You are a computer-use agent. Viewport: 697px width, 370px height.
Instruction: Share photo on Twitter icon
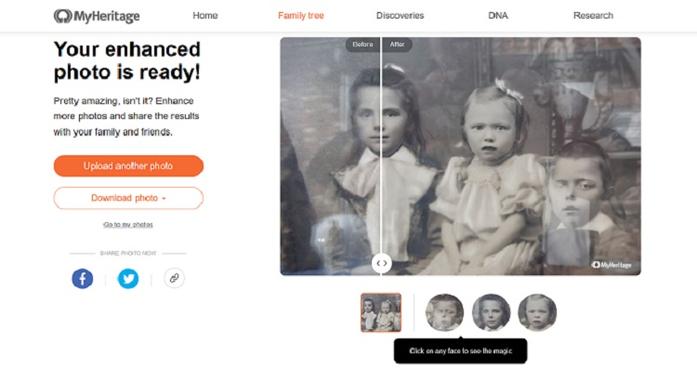click(128, 279)
